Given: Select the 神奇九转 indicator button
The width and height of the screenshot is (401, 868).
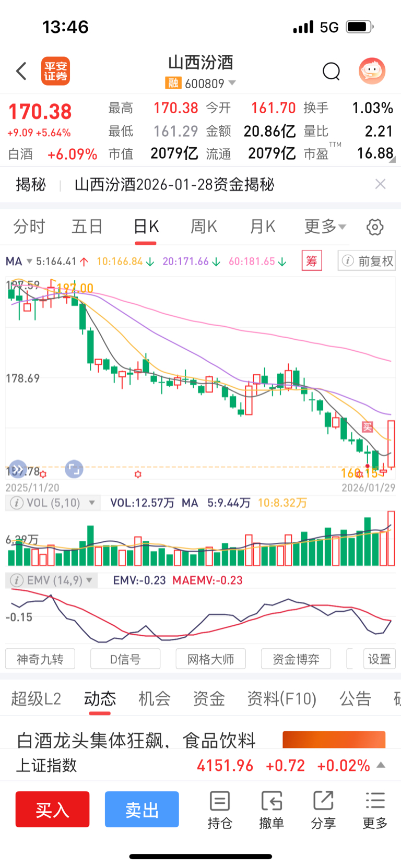Looking at the screenshot, I should pos(40,659).
